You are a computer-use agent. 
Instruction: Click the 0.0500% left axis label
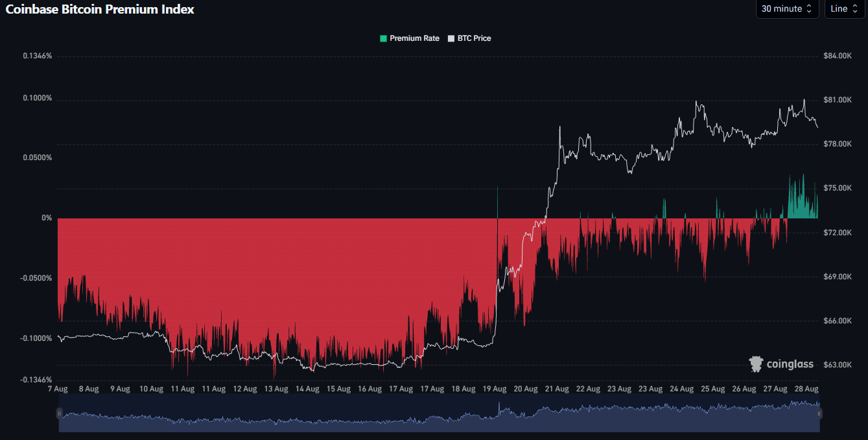[37, 157]
